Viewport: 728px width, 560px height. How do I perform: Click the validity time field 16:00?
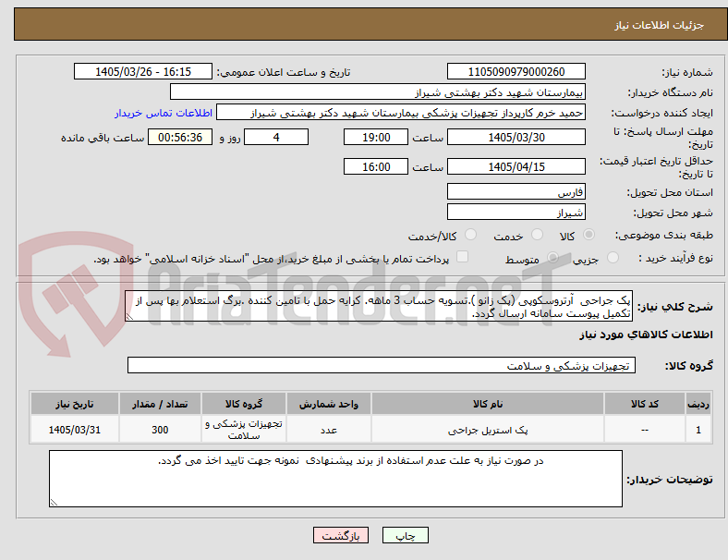[x=376, y=166]
